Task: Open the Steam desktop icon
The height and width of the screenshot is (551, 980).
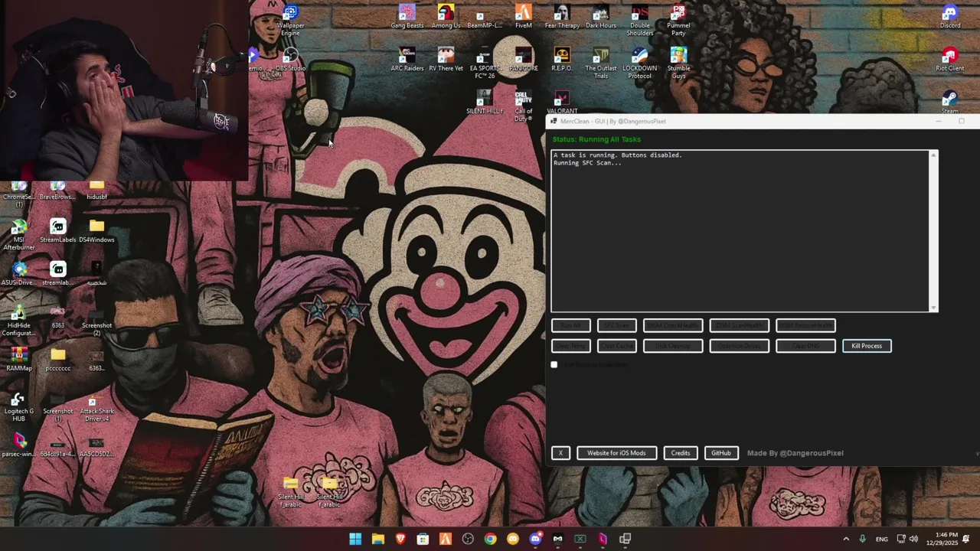Action: 950,103
